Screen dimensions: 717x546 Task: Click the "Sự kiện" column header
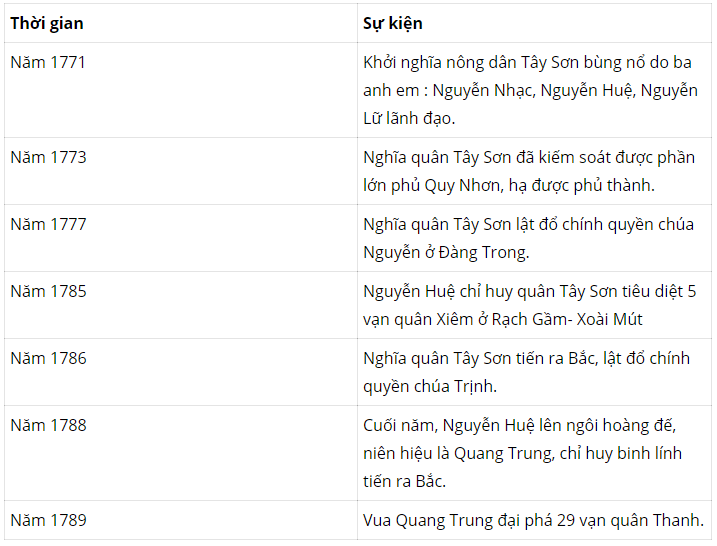click(x=393, y=23)
